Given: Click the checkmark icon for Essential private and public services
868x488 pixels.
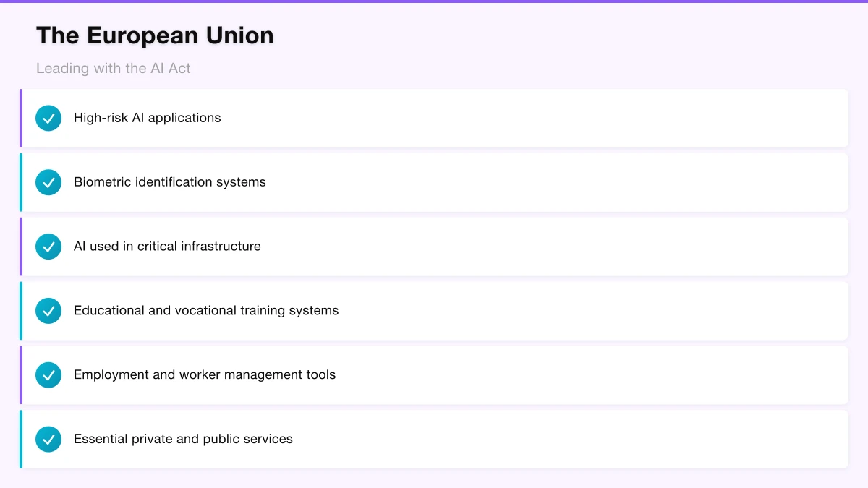Looking at the screenshot, I should tap(48, 439).
